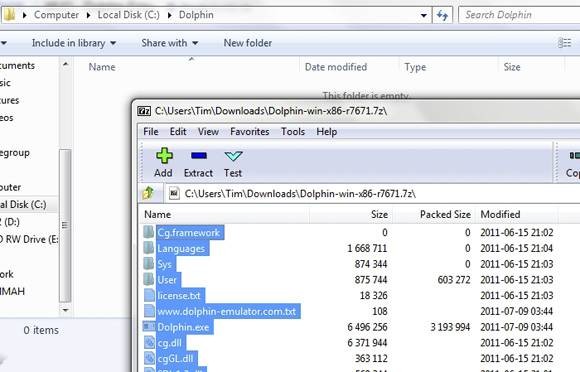Click the Languages folder icon
580x372 pixels.
pyautogui.click(x=149, y=248)
